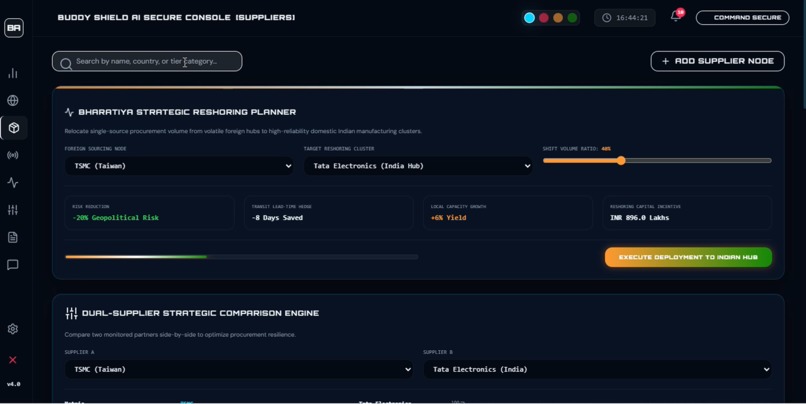Click the v4.0 version label
Image resolution: width=806 pixels, height=404 pixels.
tap(13, 384)
